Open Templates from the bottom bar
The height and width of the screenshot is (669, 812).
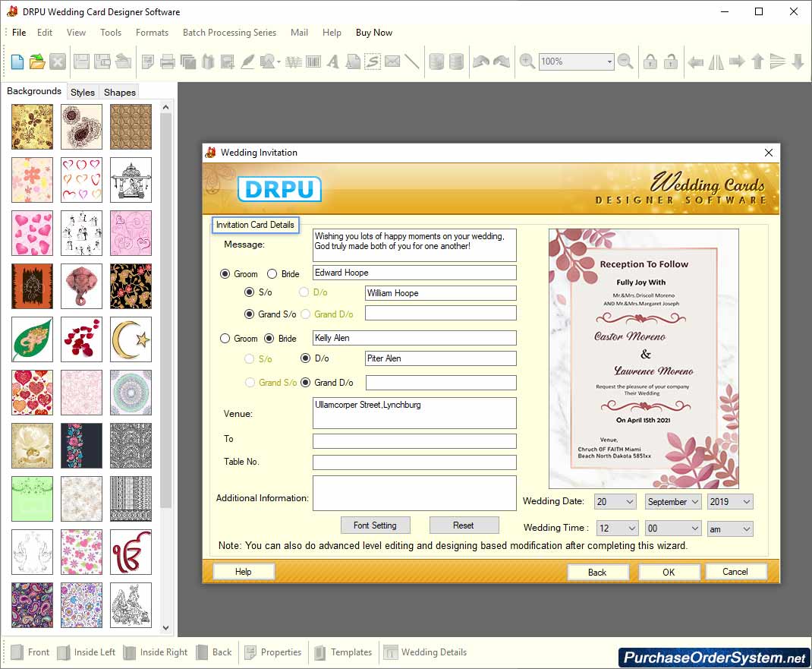343,652
